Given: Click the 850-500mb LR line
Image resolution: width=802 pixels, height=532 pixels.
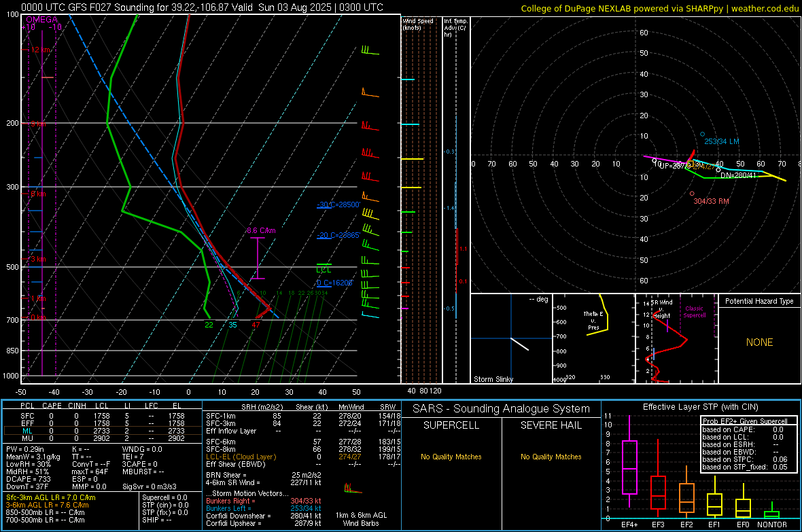Looking at the screenshot, I should tap(45, 512).
